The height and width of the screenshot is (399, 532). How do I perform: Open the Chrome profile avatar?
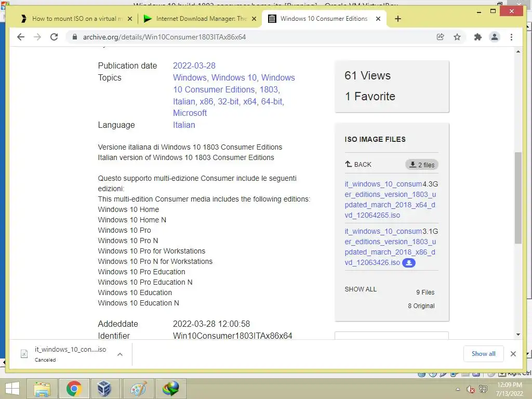(495, 37)
